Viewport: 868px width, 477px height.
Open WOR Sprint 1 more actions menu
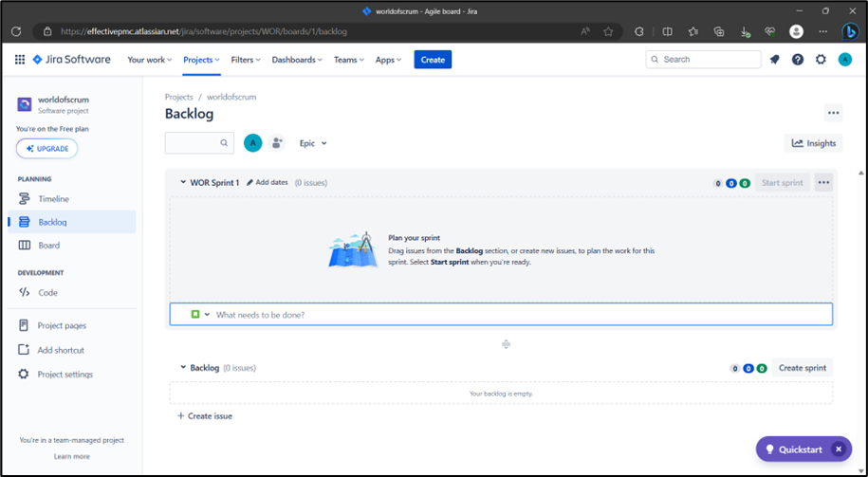coord(823,183)
